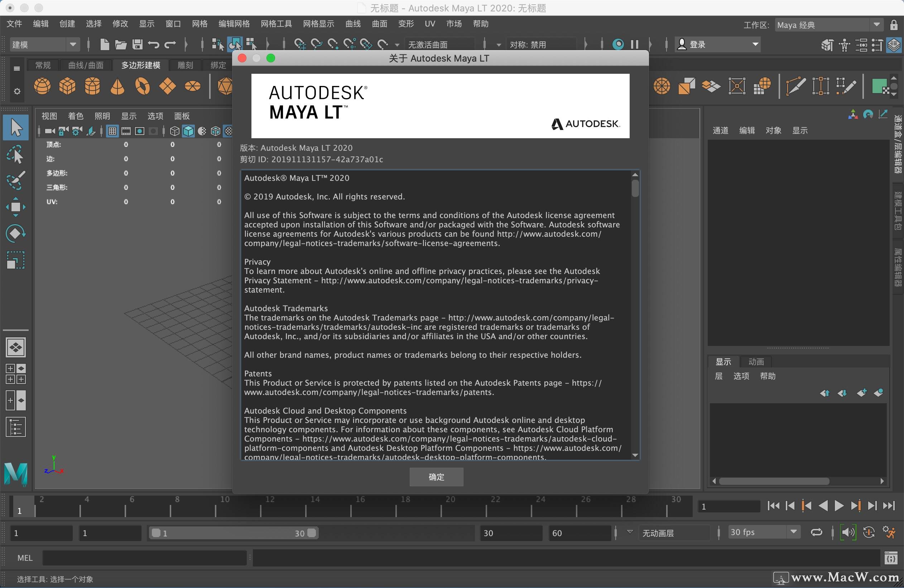Image resolution: width=904 pixels, height=588 pixels.
Task: Open the script editor icon
Action: (x=891, y=558)
